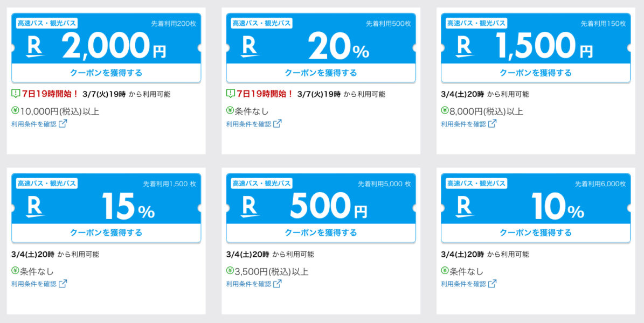Click 先着利用5,000 枚 text

[x=384, y=184]
